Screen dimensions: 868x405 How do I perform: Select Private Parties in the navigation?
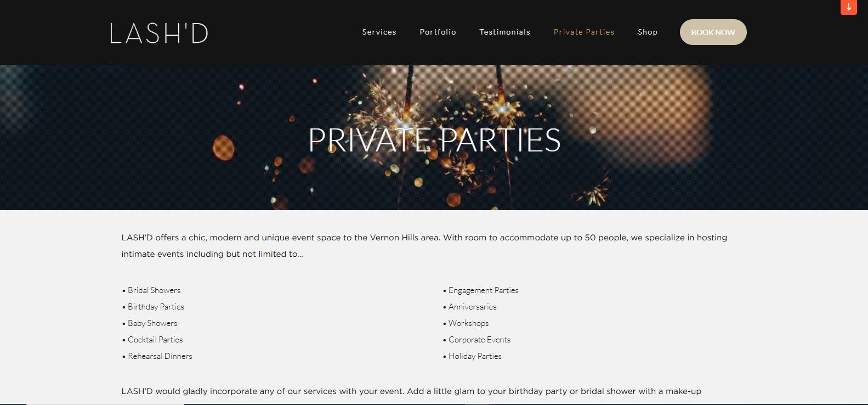click(583, 32)
